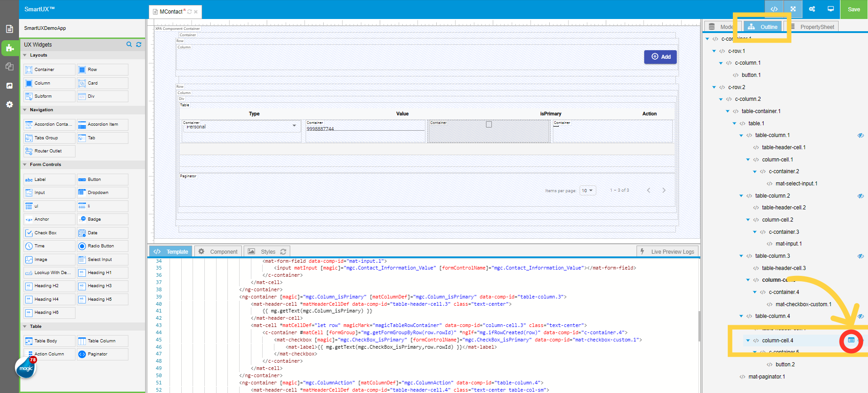Viewport: 868px width, 393px height.
Task: Toggle visibility eye for table-column.1
Action: point(861,135)
